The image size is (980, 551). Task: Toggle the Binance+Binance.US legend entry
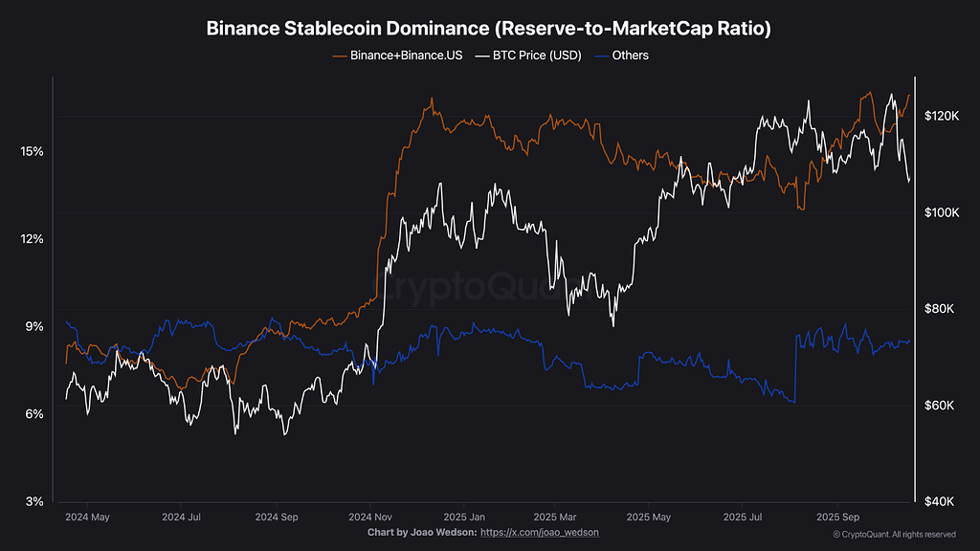397,55
